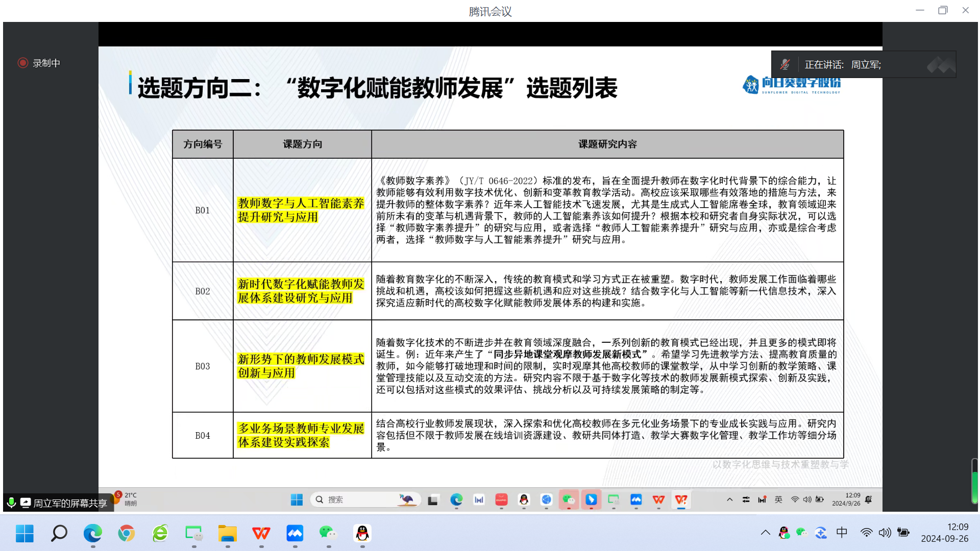This screenshot has height=551, width=980.
Task: Click the muted microphone icon beside 正在讲话
Action: coord(785,64)
